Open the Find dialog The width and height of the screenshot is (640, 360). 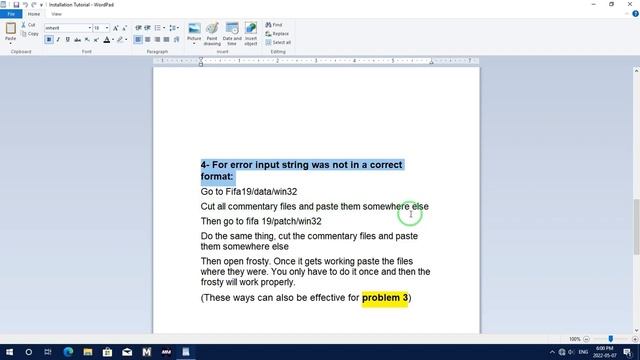tap(274, 25)
